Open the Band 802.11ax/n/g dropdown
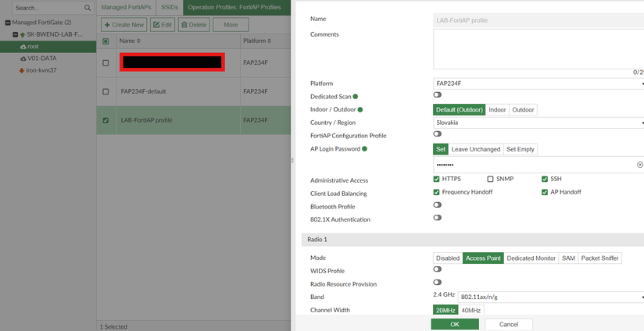This screenshot has width=644, height=331. pos(551,297)
